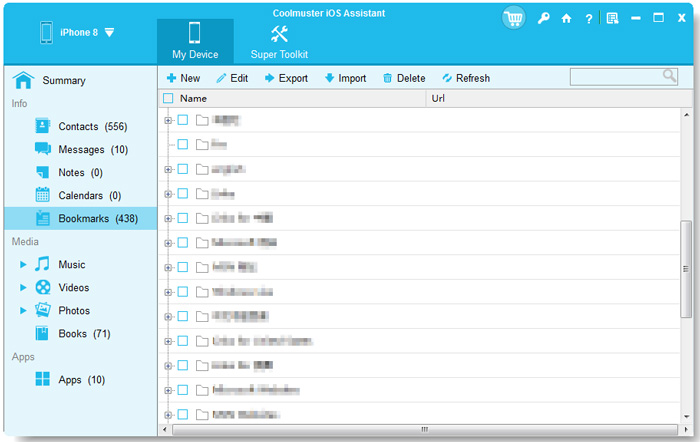Expand the fourth bookmark folder node
Image resolution: width=700 pixels, height=442 pixels.
point(168,194)
